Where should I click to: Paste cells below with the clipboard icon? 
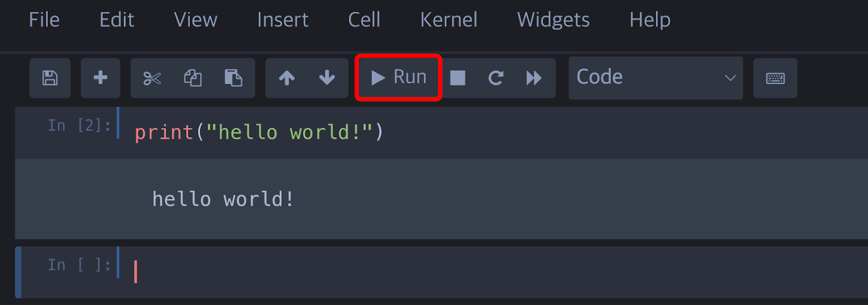coord(233,78)
